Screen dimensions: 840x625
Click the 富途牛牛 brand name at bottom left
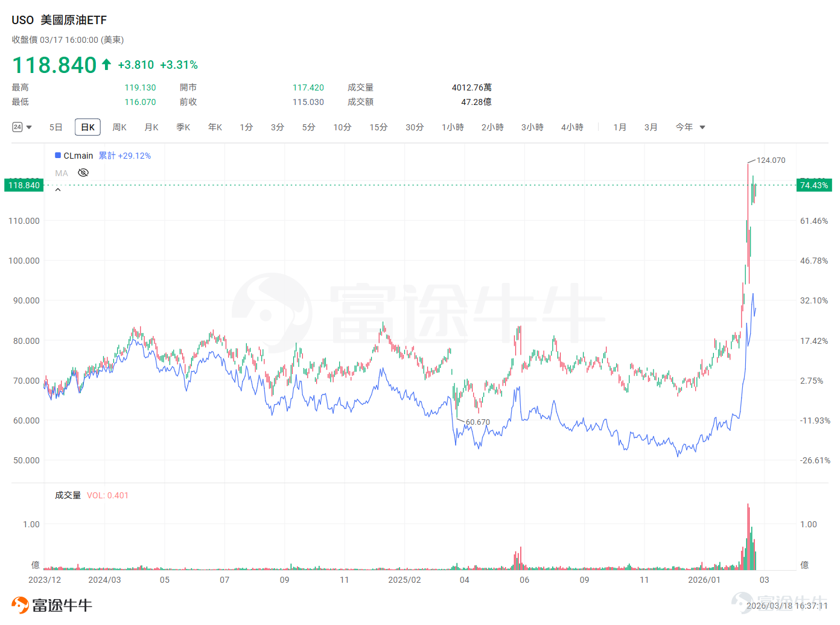tap(62, 605)
